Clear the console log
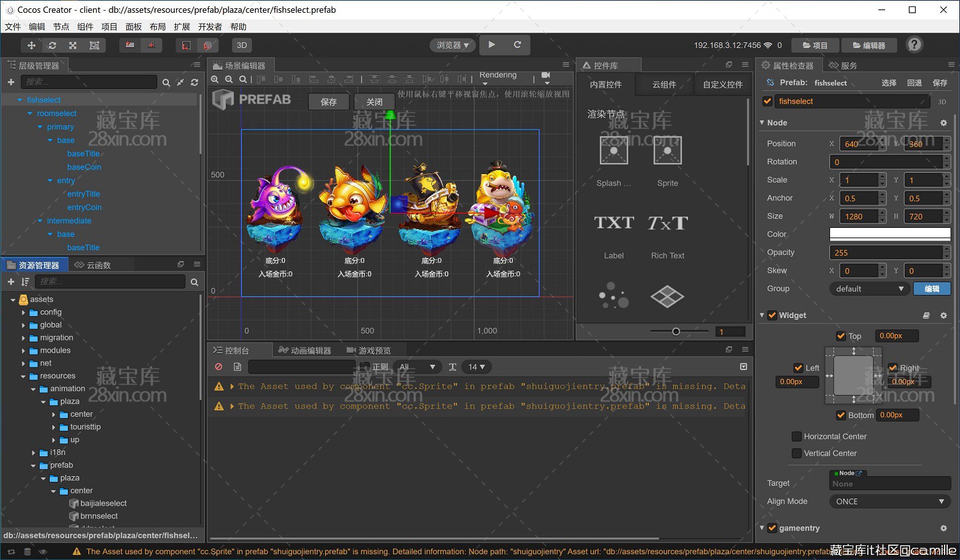The height and width of the screenshot is (560, 960). pos(219,367)
